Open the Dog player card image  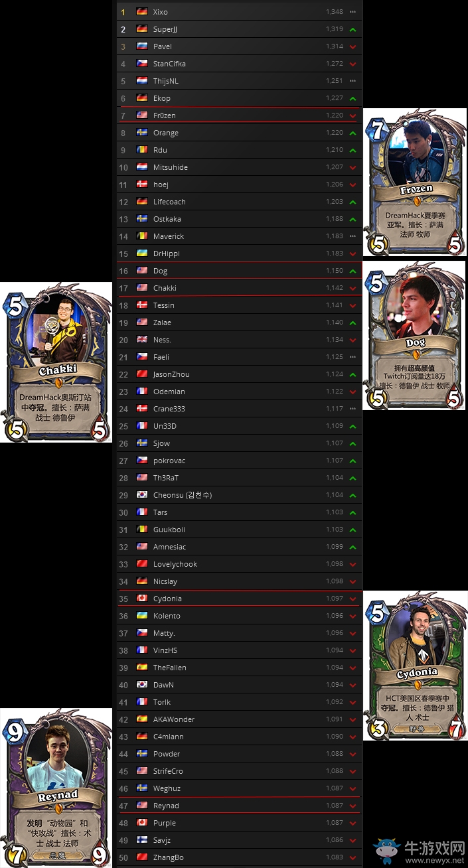pyautogui.click(x=415, y=335)
